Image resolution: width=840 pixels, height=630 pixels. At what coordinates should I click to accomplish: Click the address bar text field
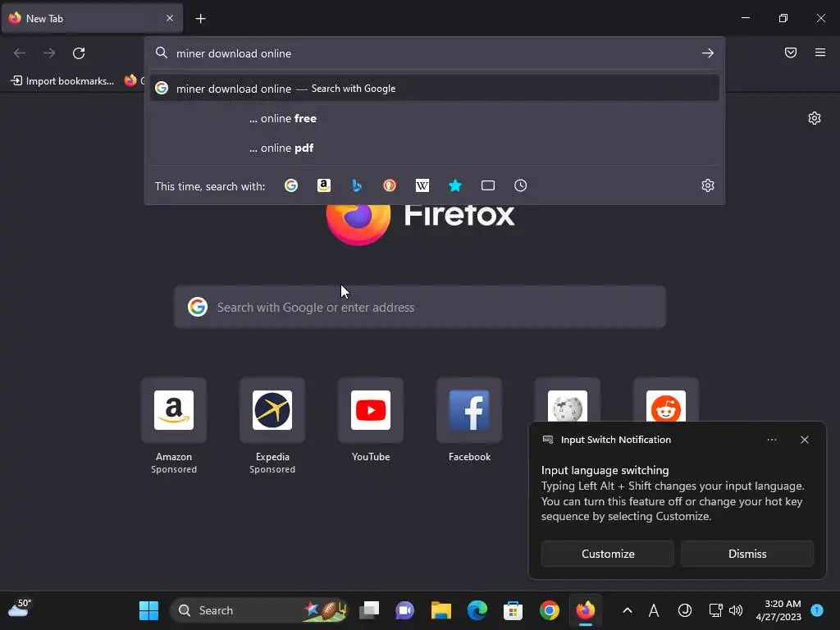(x=435, y=53)
